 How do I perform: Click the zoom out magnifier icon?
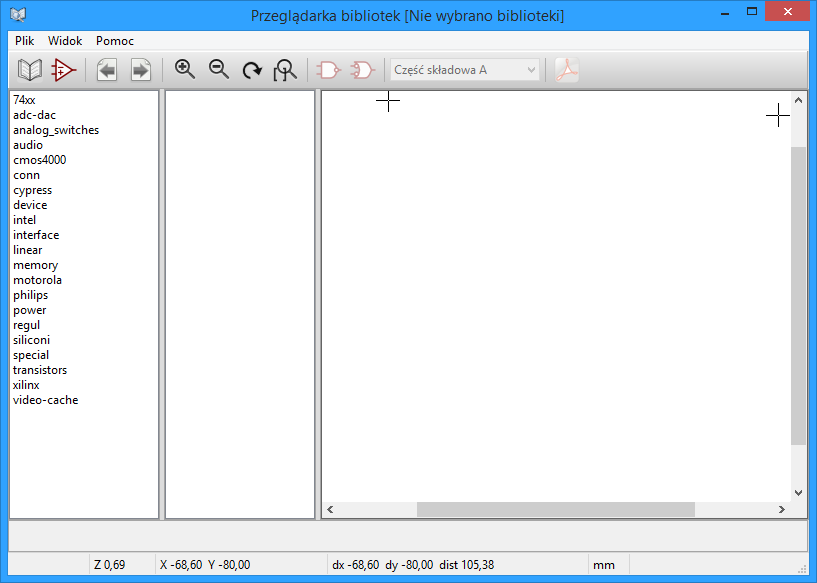[219, 70]
